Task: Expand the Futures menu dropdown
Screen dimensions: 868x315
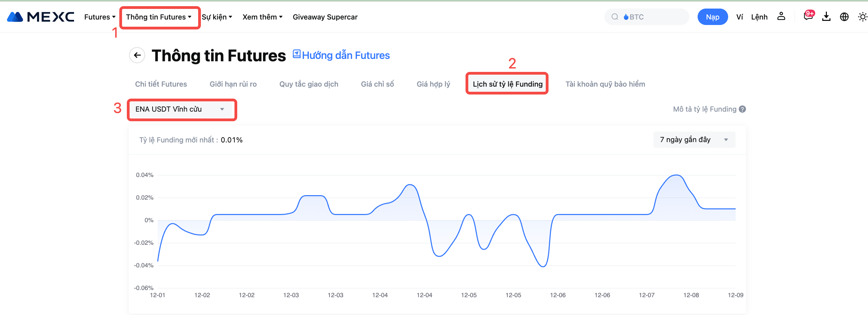Action: click(99, 17)
